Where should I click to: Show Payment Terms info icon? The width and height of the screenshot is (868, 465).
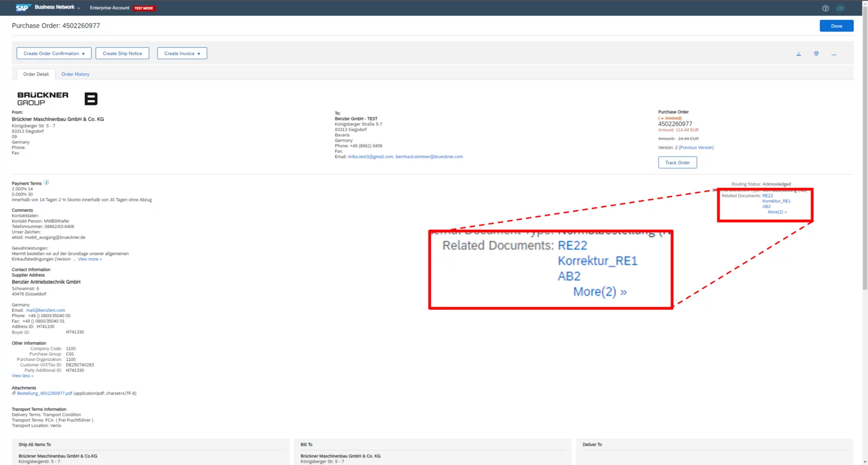tap(46, 183)
